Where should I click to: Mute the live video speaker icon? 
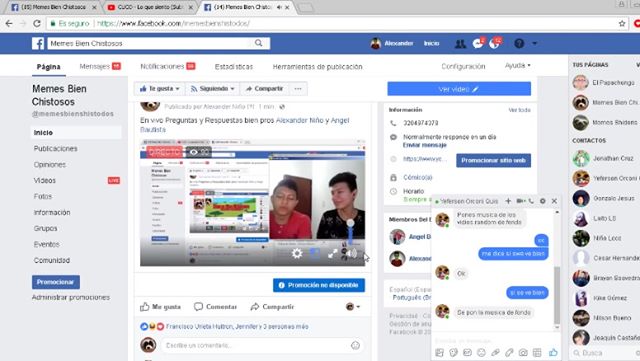tap(351, 254)
